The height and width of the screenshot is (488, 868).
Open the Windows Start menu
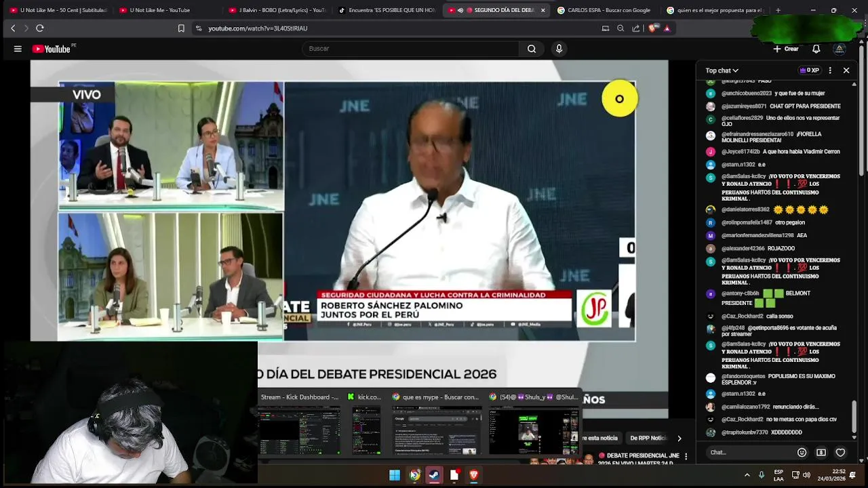coord(395,475)
